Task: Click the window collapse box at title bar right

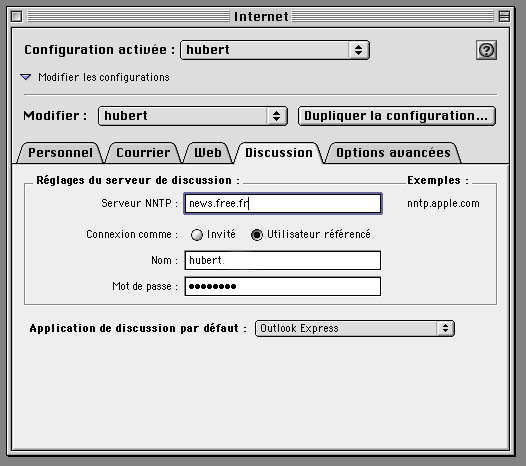Action: point(504,16)
